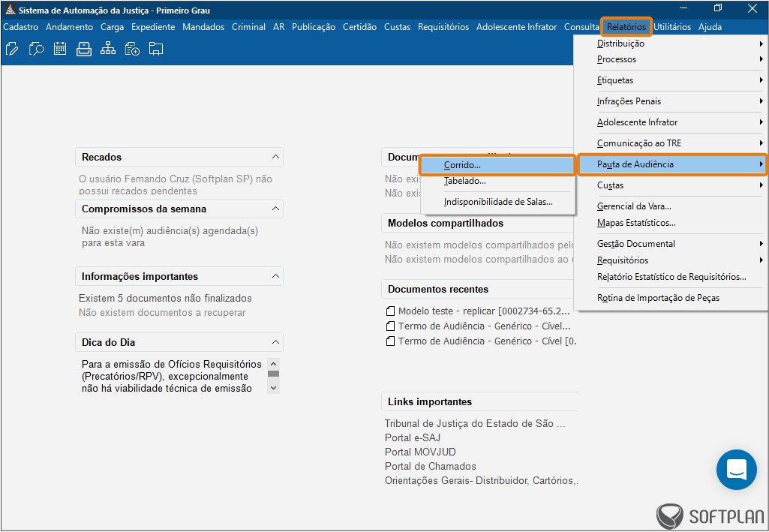Open the Publicação menu
This screenshot has height=532, width=769.
[x=314, y=27]
